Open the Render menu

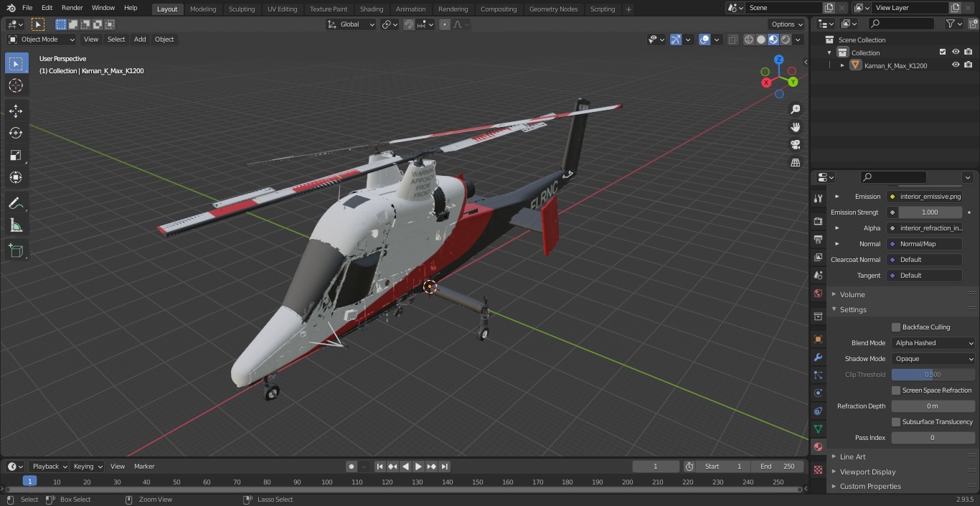tap(72, 8)
